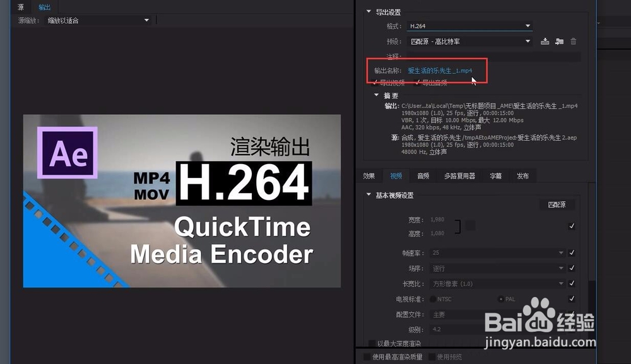Select the PAL radio button
The height and width of the screenshot is (364, 631).
500,299
